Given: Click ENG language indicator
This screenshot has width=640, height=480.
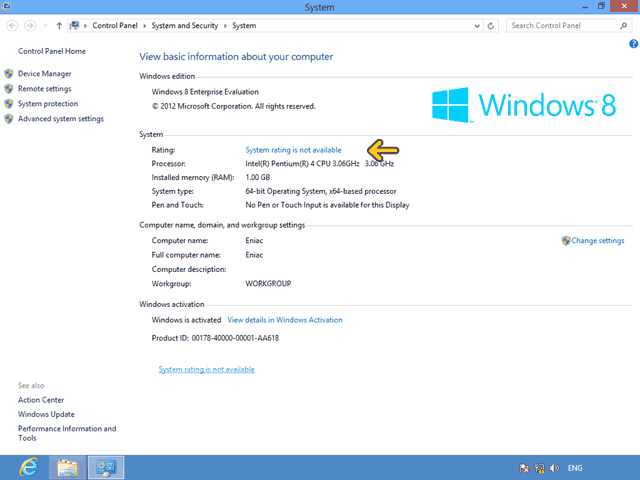Looking at the screenshot, I should pos(575,468).
